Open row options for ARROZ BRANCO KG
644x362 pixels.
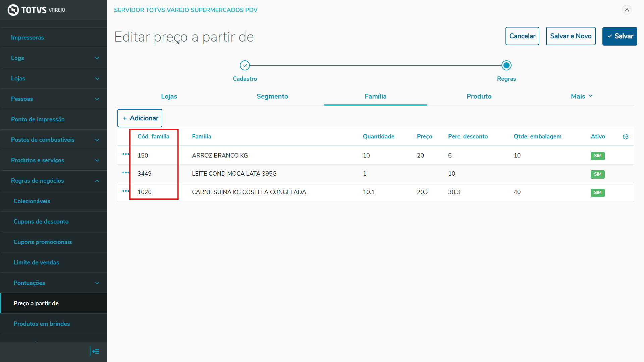[x=125, y=154]
